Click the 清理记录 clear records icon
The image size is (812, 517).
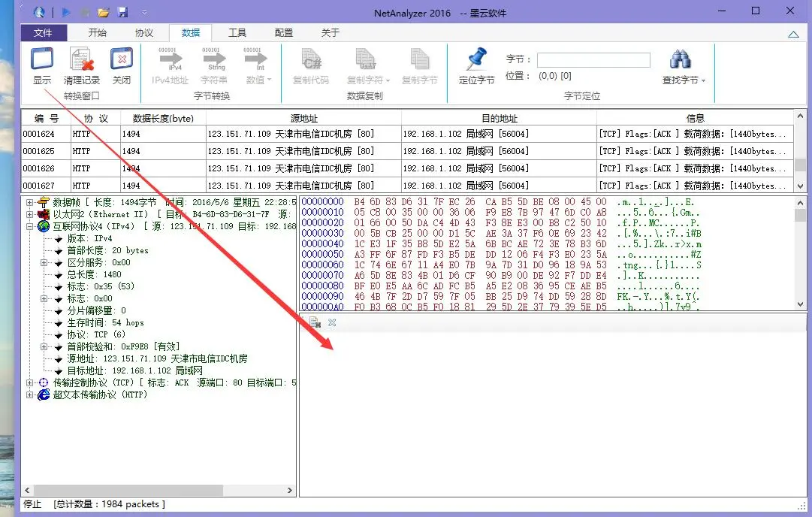pos(81,60)
